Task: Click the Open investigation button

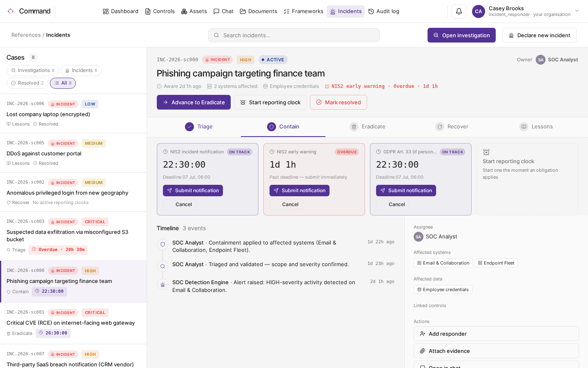Action: coord(461,35)
